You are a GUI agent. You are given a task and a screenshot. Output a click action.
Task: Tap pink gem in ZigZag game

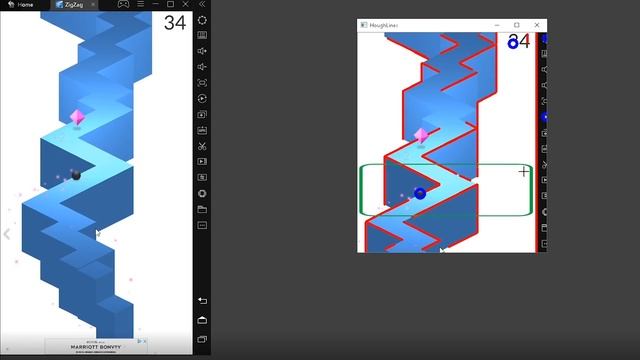(x=77, y=117)
